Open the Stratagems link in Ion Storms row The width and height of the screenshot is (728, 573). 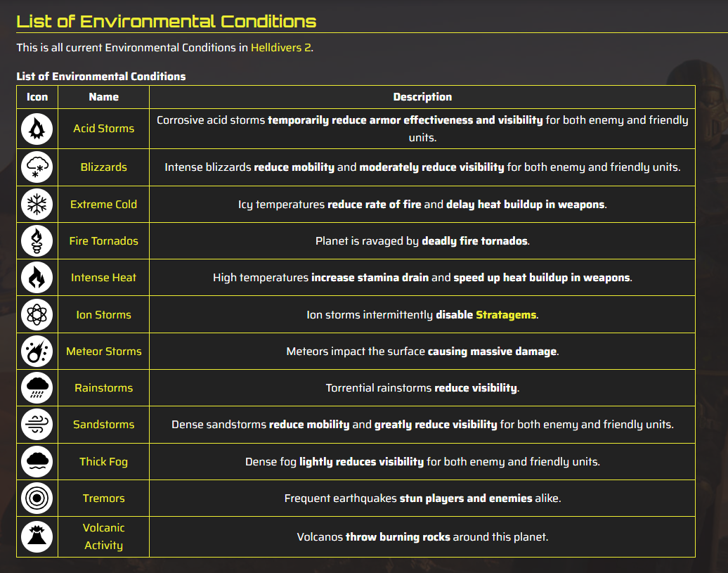[506, 315]
